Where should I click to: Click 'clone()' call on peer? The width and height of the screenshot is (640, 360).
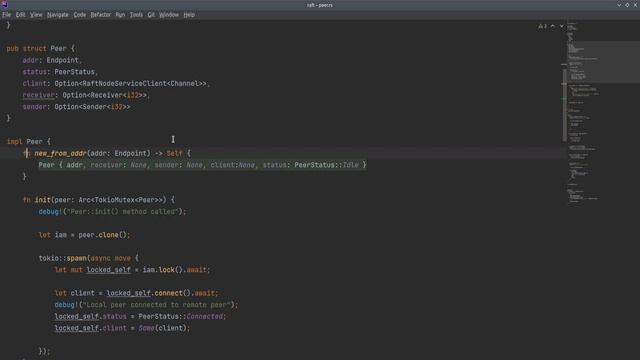pos(113,235)
